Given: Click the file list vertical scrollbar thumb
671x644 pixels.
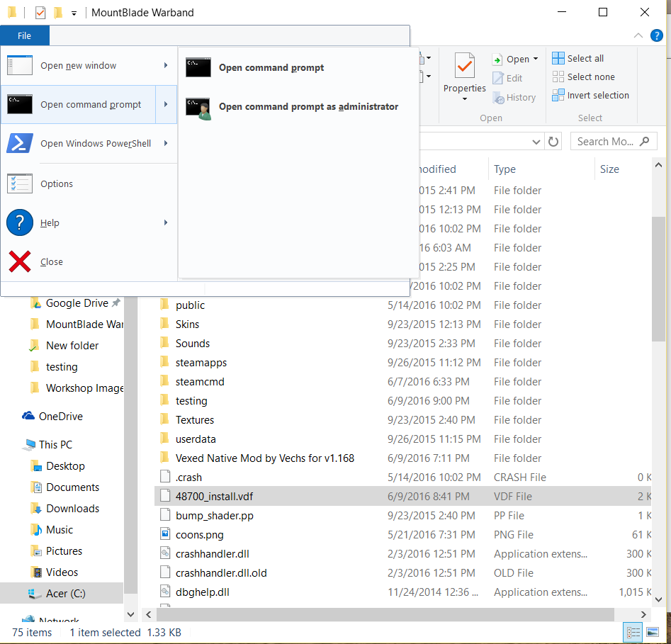Looking at the screenshot, I should coord(658,279).
